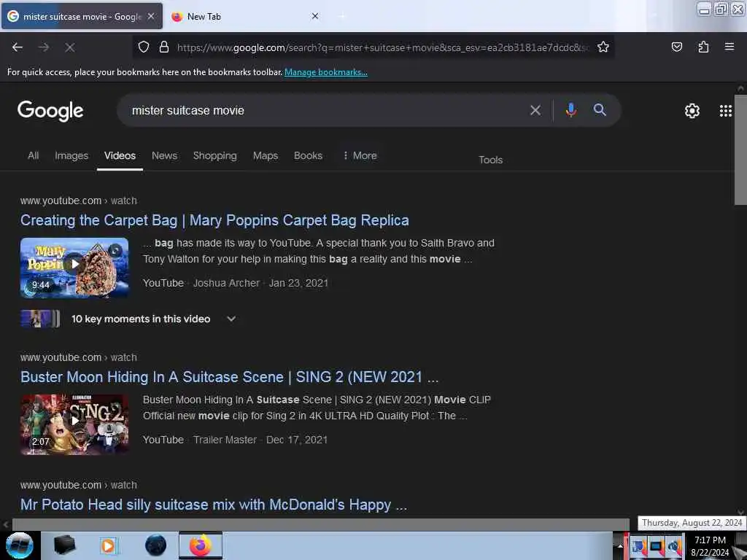Open tracking protection shield icon
This screenshot has width=747, height=560.
coord(144,47)
